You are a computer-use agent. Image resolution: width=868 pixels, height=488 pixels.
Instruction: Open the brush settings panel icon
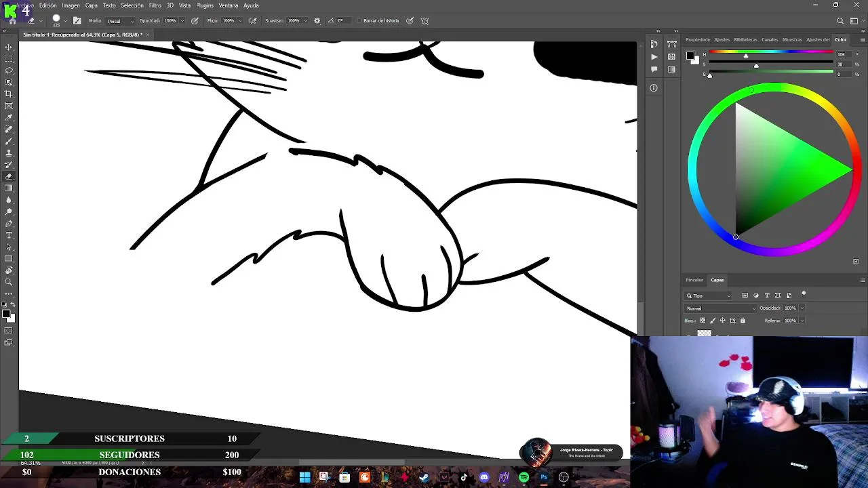click(x=77, y=21)
